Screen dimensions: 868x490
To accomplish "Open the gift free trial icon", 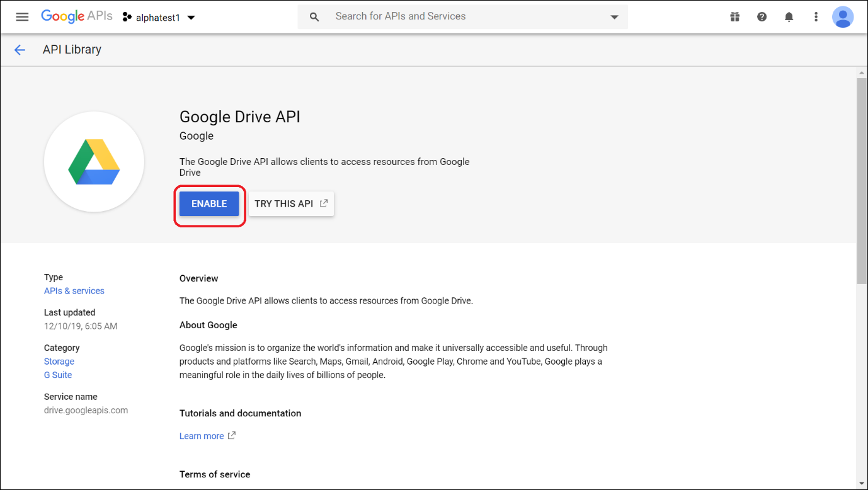I will [734, 17].
